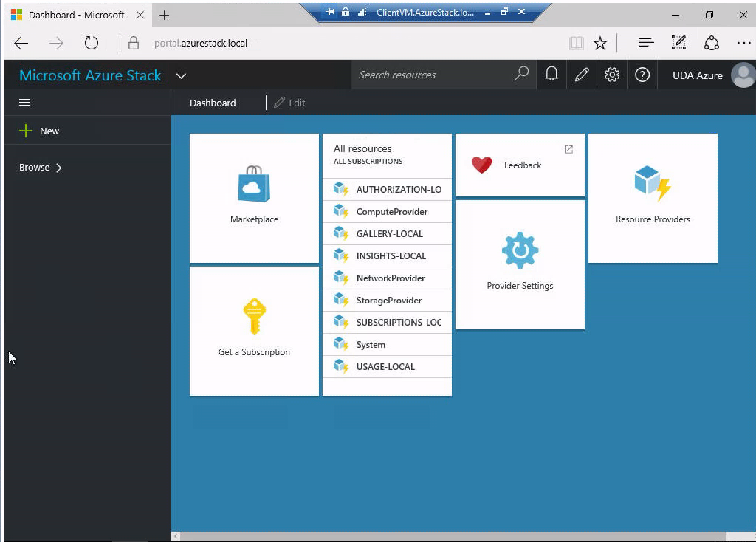Open a new browser tab
Viewport: 756px width, 542px height.
[x=165, y=15]
